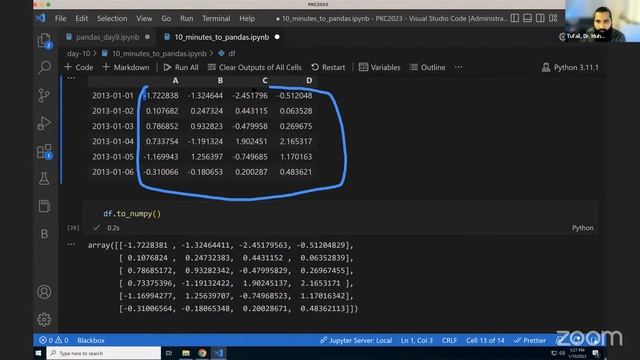This screenshot has height=360, width=640.
Task: Click row label 2013-01-03
Action: pos(113,126)
